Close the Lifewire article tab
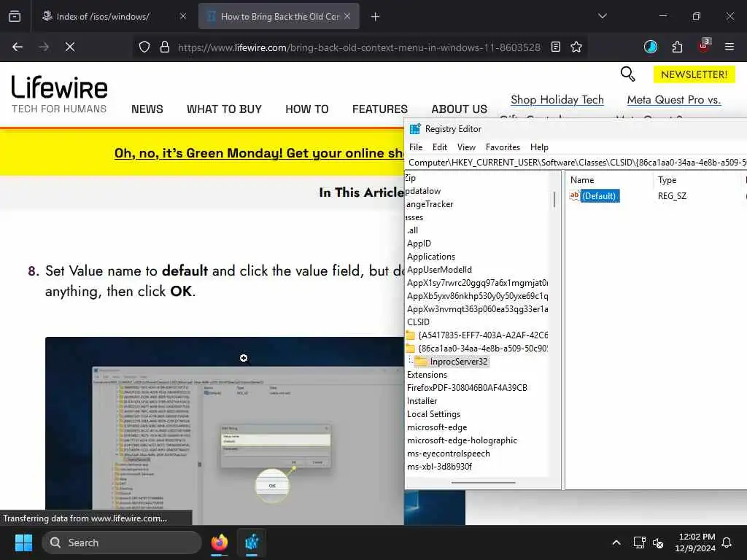Image resolution: width=747 pixels, height=560 pixels. coord(347,17)
